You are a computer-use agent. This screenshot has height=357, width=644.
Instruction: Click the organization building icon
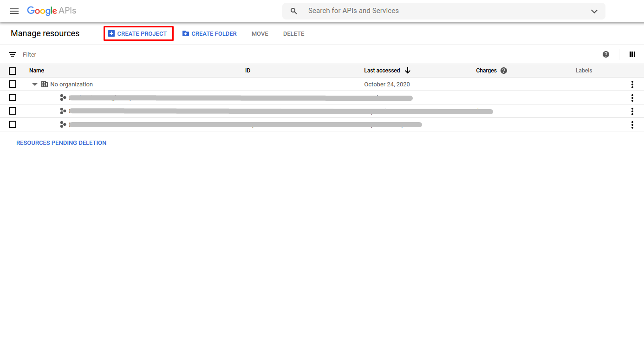click(x=44, y=84)
